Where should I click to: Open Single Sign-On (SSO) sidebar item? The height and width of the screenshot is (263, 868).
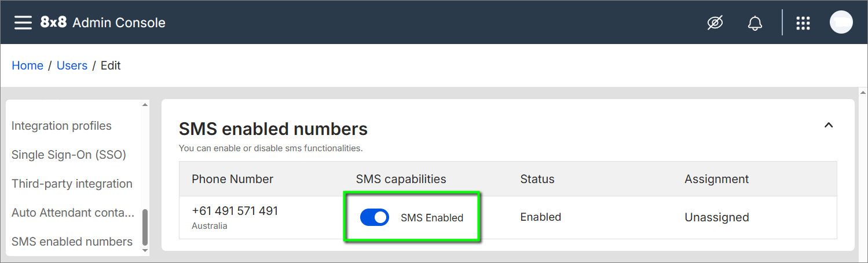click(69, 155)
